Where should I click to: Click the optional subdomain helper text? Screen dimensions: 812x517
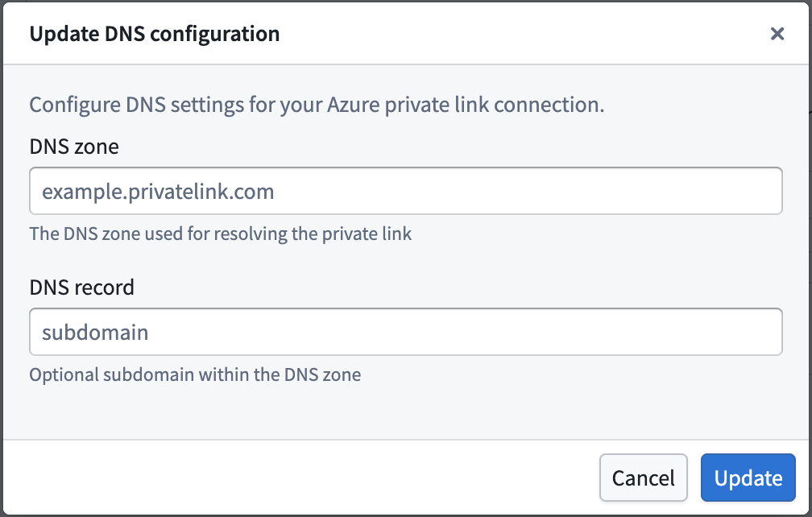[x=194, y=374]
